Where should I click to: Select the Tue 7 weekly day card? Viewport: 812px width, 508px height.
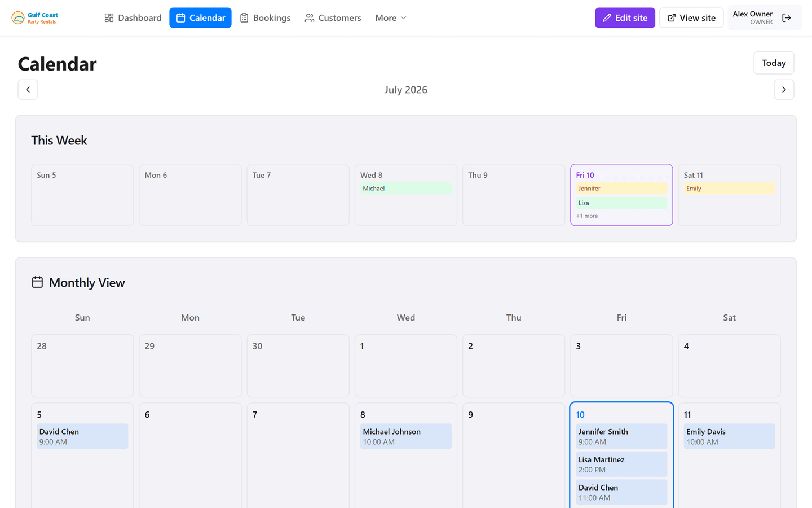(x=298, y=195)
